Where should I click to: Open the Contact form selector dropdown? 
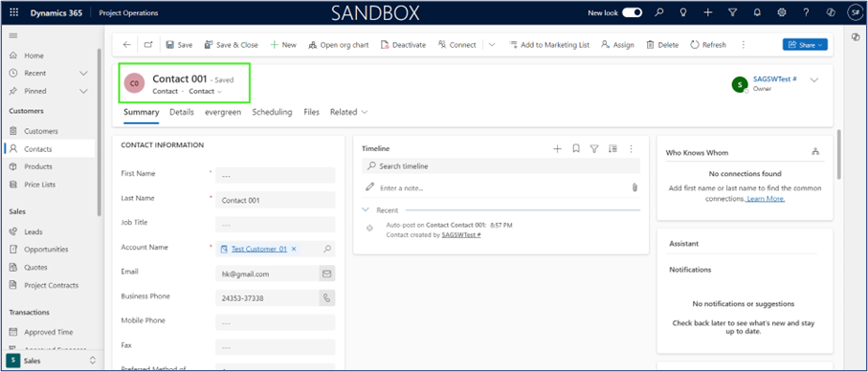206,92
